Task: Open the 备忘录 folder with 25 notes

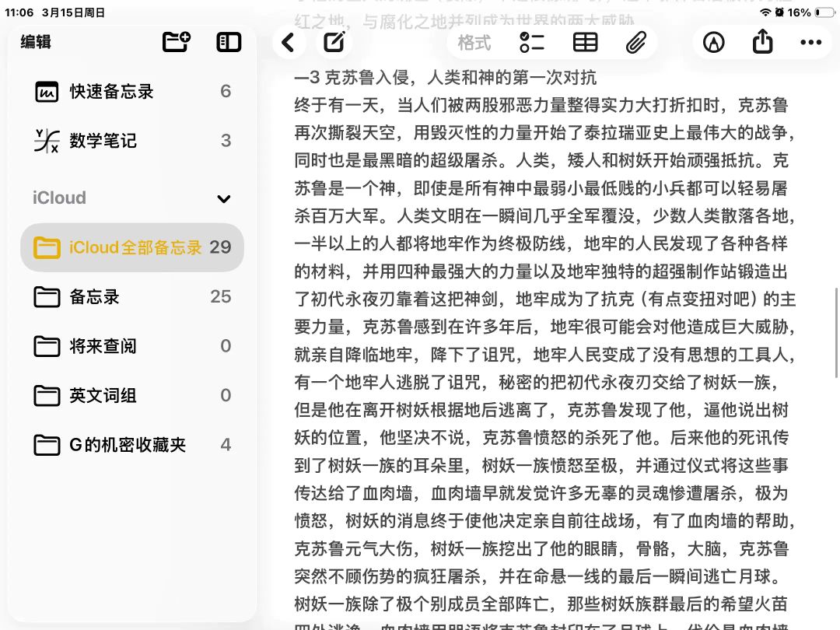Action: [x=132, y=297]
